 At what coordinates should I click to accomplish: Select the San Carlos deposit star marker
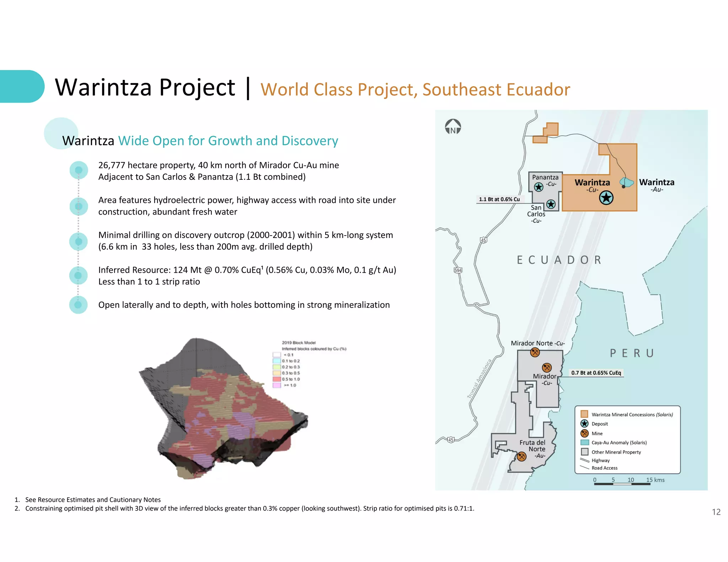pos(551,204)
